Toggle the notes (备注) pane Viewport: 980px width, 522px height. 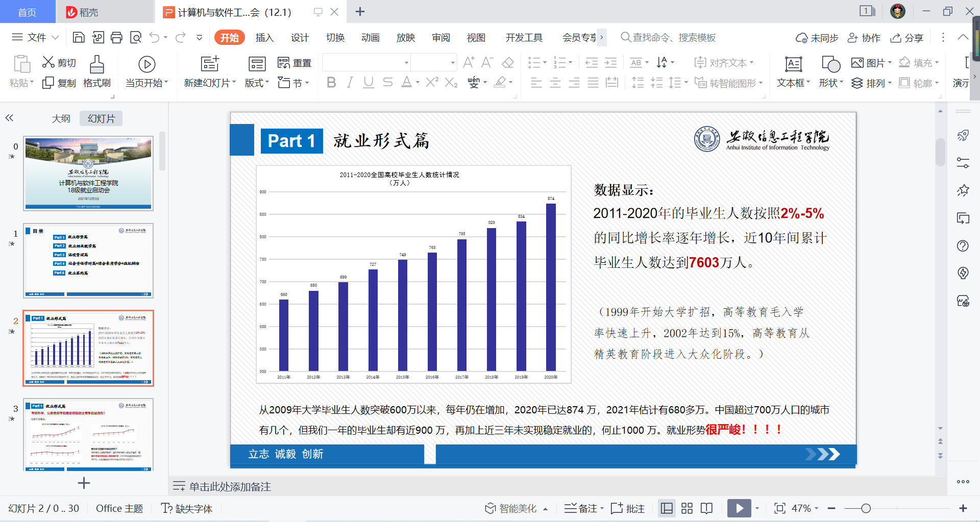pos(583,508)
